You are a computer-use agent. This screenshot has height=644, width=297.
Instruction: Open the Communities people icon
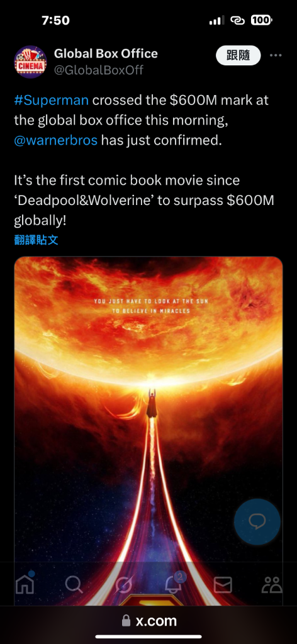pyautogui.click(x=272, y=584)
